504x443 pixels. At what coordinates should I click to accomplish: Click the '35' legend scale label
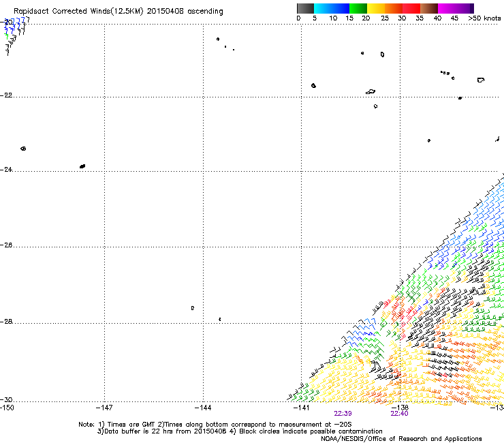click(420, 18)
